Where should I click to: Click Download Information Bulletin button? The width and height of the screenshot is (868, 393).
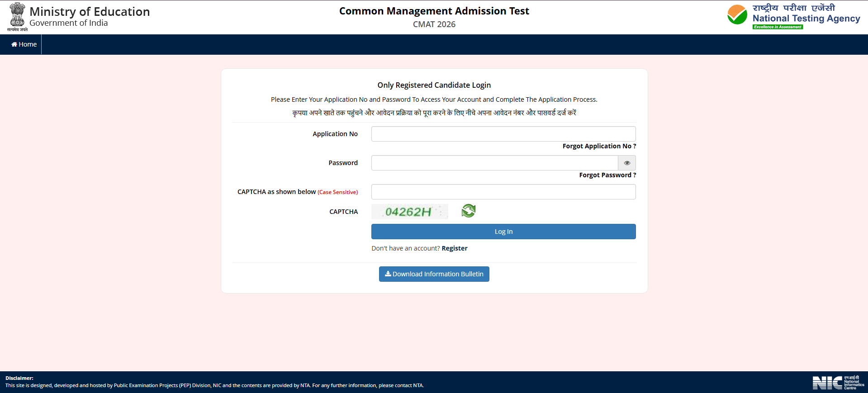[x=434, y=274]
